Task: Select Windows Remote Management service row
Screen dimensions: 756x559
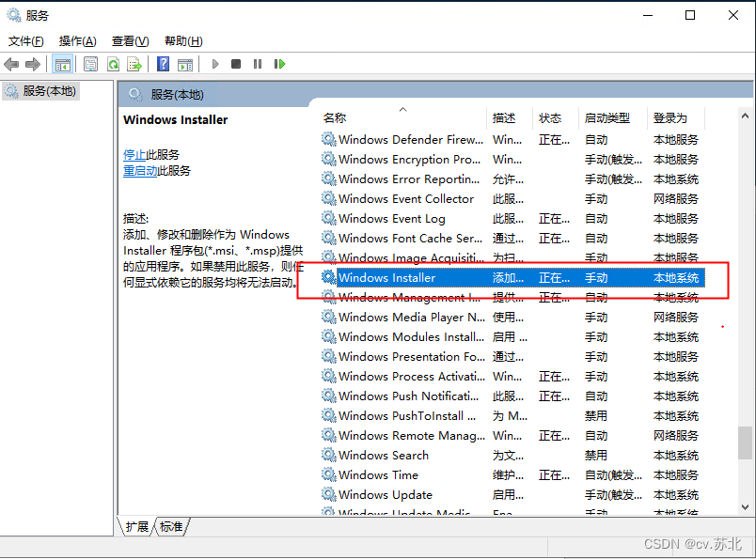Action: (512, 436)
